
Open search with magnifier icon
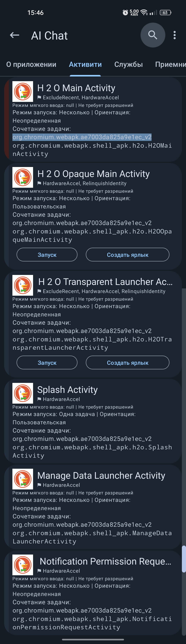point(153,35)
